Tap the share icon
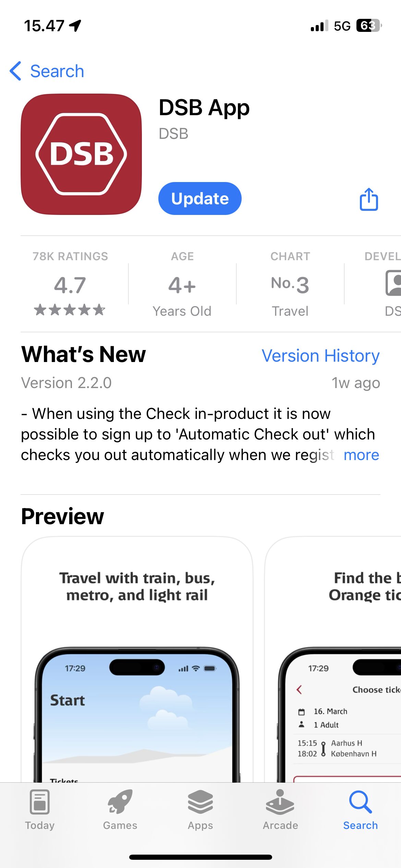Screen dimensions: 401x868 [x=368, y=199]
